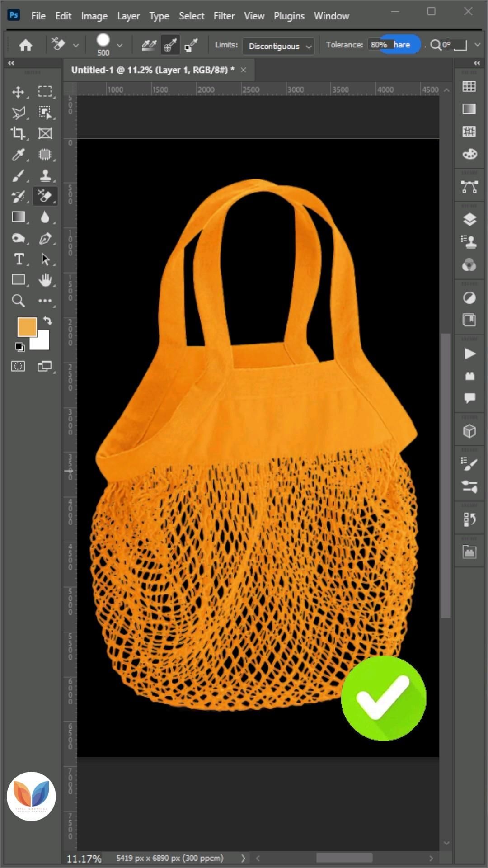Select the Frame tool

click(x=45, y=133)
